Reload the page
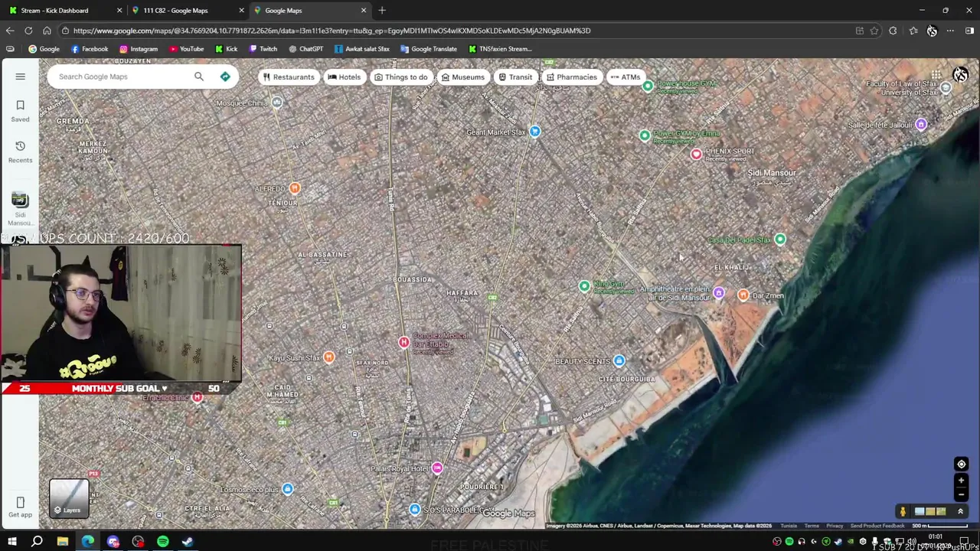Screen dimensions: 980x551 click(28, 31)
